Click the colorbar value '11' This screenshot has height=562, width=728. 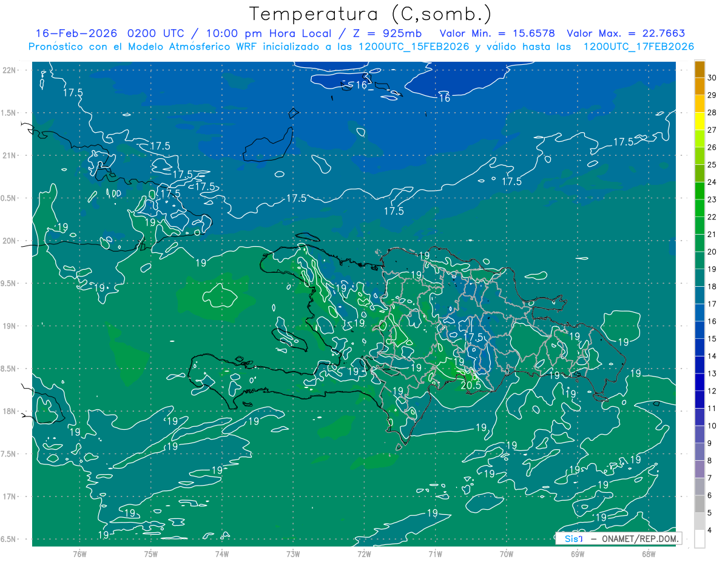pyautogui.click(x=712, y=408)
